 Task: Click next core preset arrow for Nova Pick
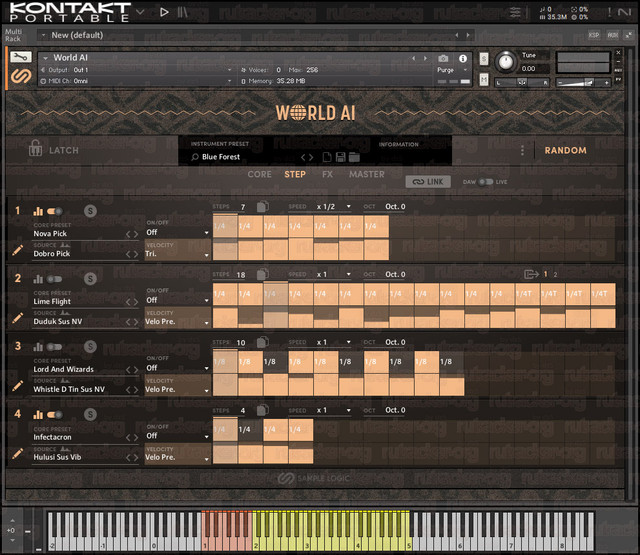(x=136, y=234)
